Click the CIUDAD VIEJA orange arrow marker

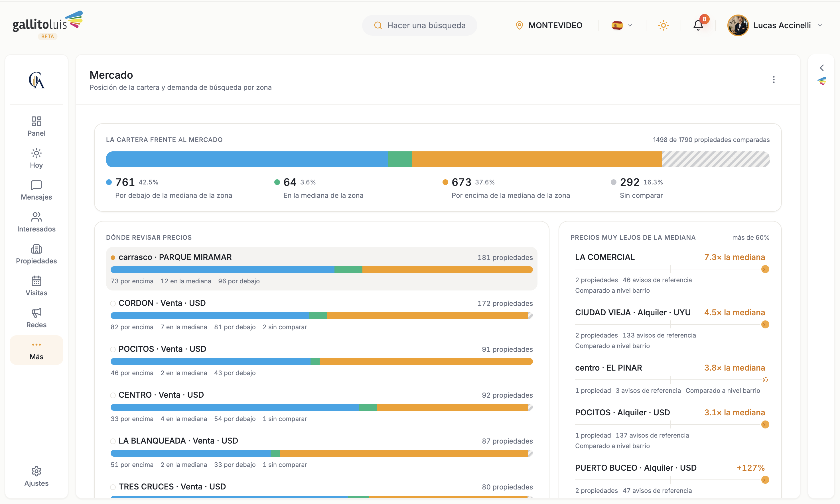tap(765, 325)
